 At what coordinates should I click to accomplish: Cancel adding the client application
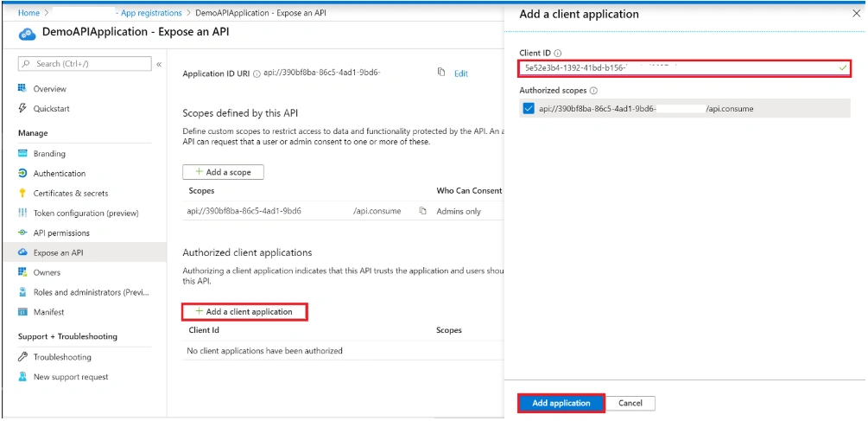(630, 403)
